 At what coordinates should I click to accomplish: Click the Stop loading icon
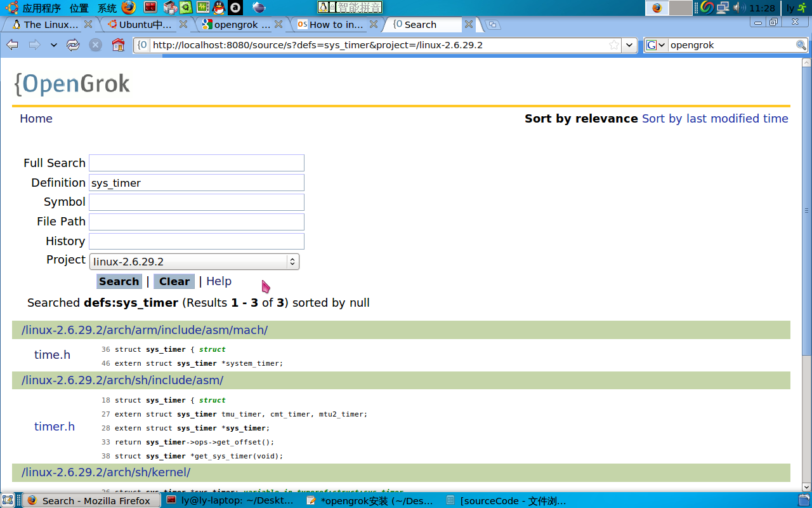(95, 45)
